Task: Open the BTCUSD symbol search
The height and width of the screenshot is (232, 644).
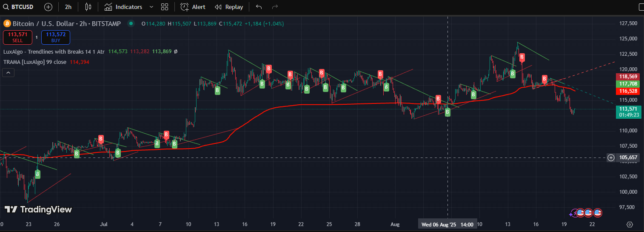Action: (19, 7)
